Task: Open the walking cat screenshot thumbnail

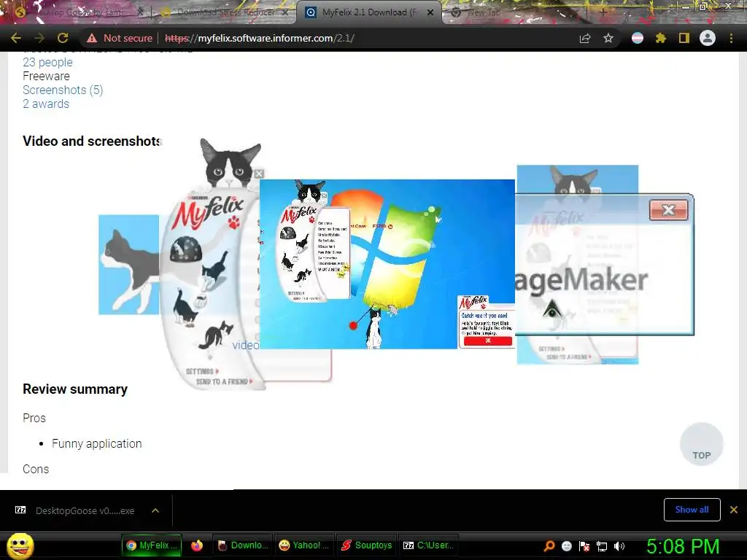Action: [x=128, y=265]
